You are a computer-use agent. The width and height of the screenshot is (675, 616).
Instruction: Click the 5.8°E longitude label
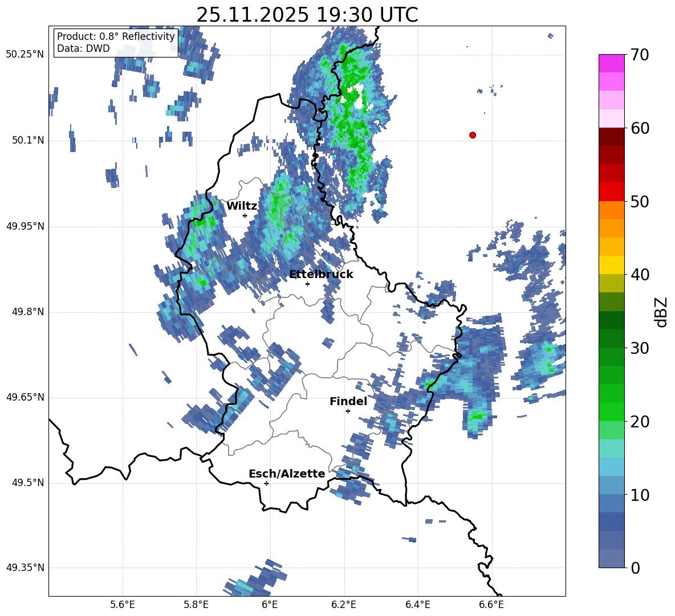point(196,605)
